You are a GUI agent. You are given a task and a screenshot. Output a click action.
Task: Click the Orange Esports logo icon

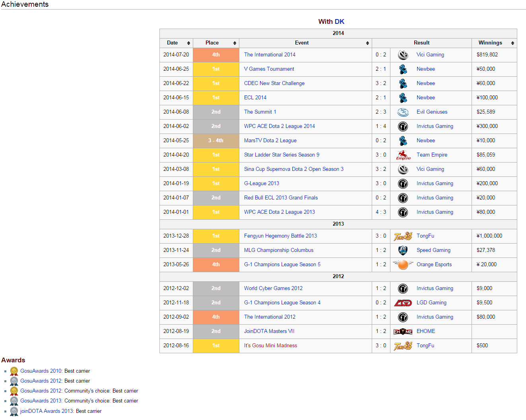coord(403,265)
